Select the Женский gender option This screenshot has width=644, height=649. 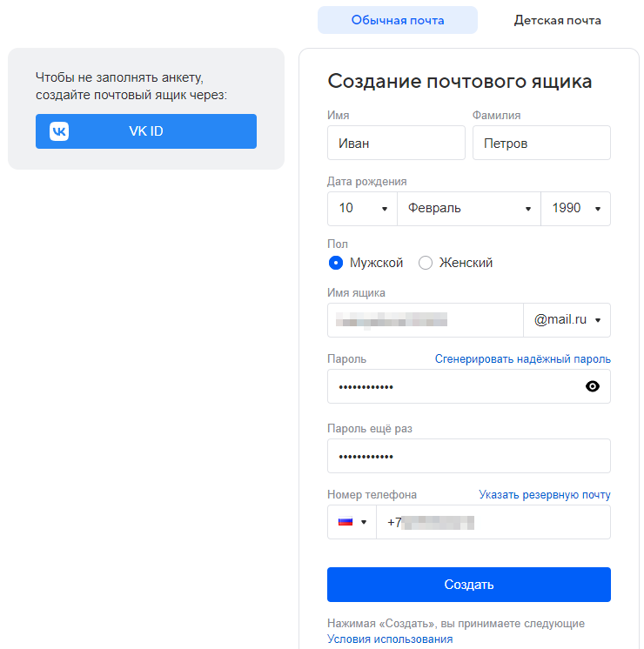426,263
